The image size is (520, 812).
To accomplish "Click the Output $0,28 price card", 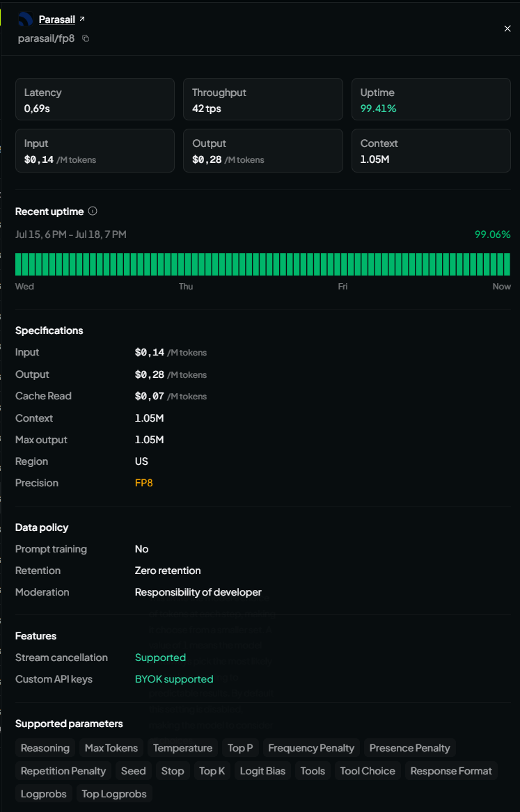I will (x=263, y=151).
